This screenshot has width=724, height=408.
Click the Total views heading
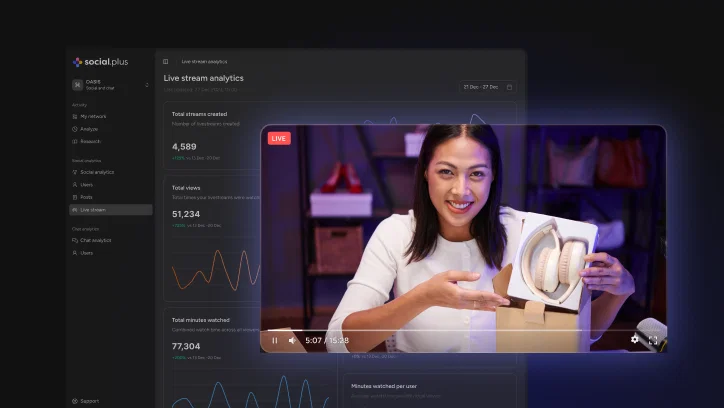tap(186, 188)
